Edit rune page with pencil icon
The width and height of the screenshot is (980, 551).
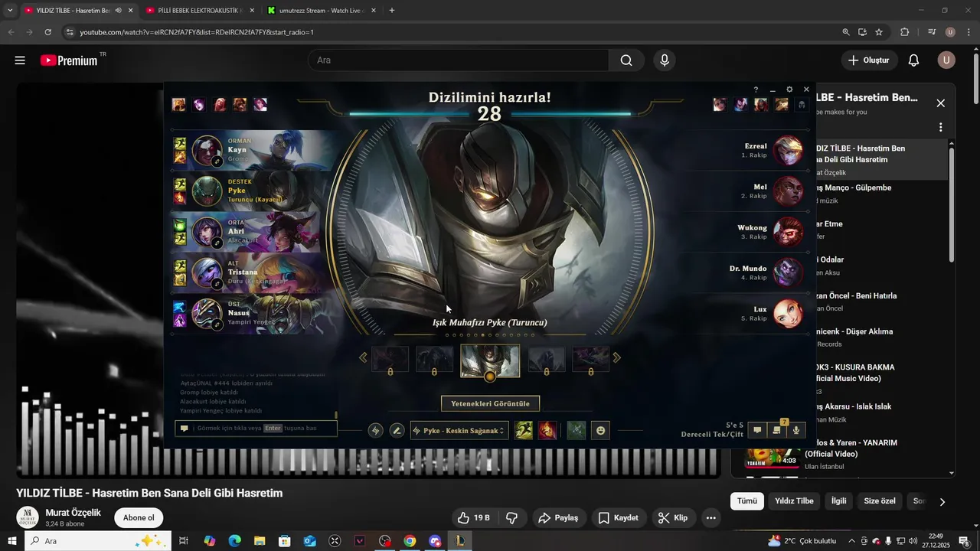[397, 431]
